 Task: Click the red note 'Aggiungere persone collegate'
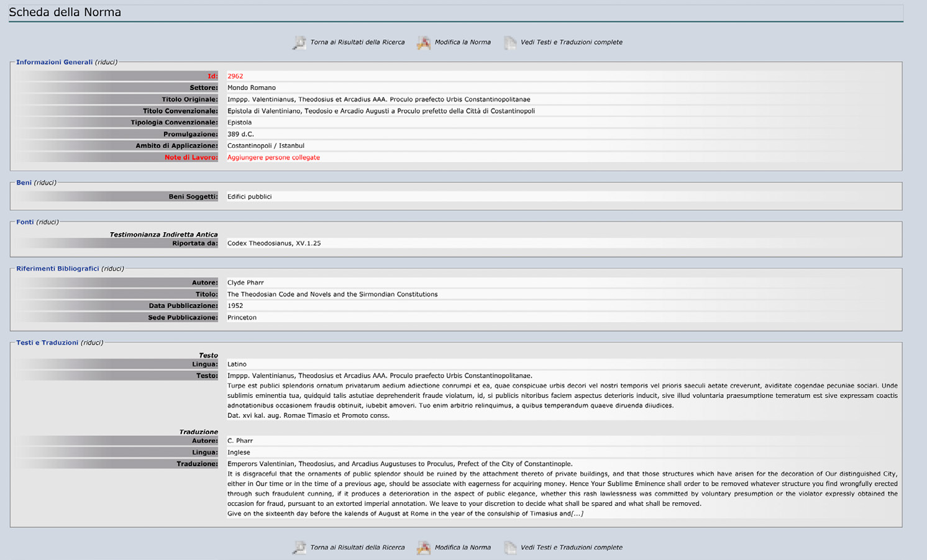[x=273, y=158]
